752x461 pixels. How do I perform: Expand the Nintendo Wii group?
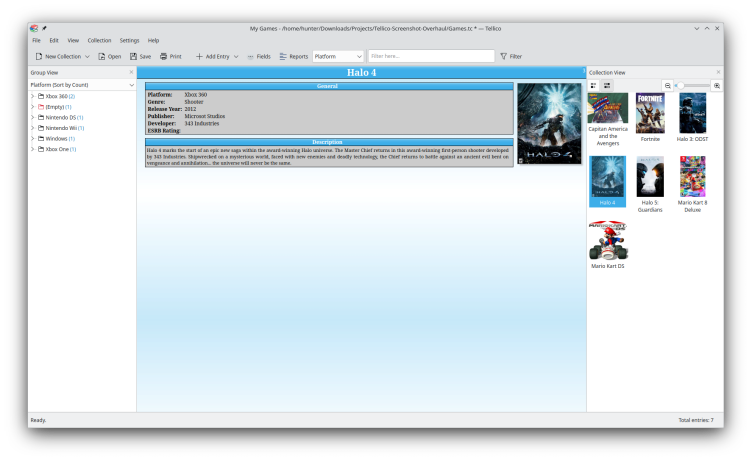32,128
